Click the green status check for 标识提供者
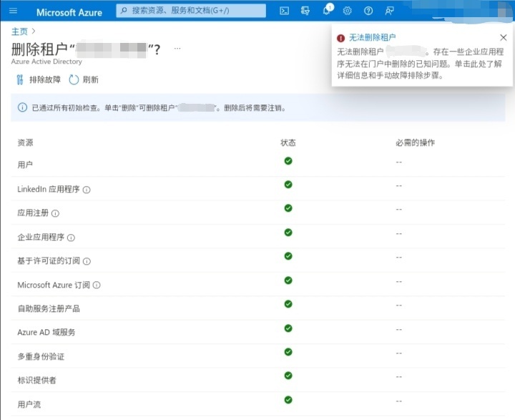The image size is (515, 420). (288, 376)
